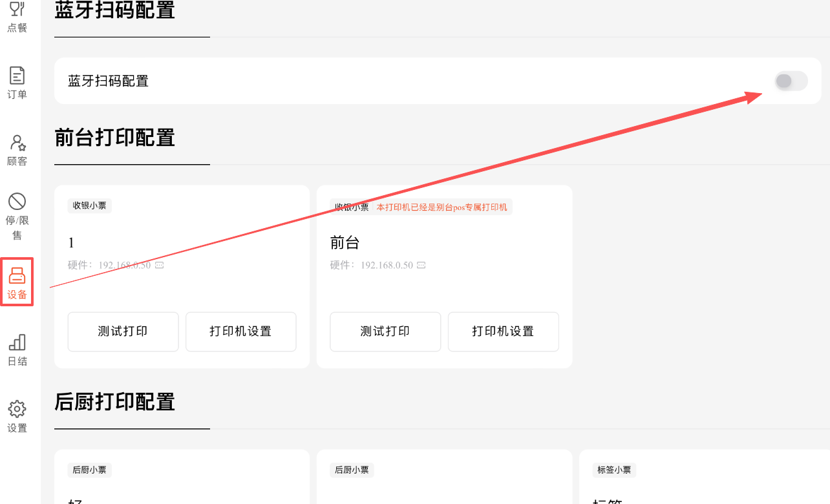Image resolution: width=830 pixels, height=504 pixels.
Task: Open the 顾客 customers section
Action: [x=17, y=150]
